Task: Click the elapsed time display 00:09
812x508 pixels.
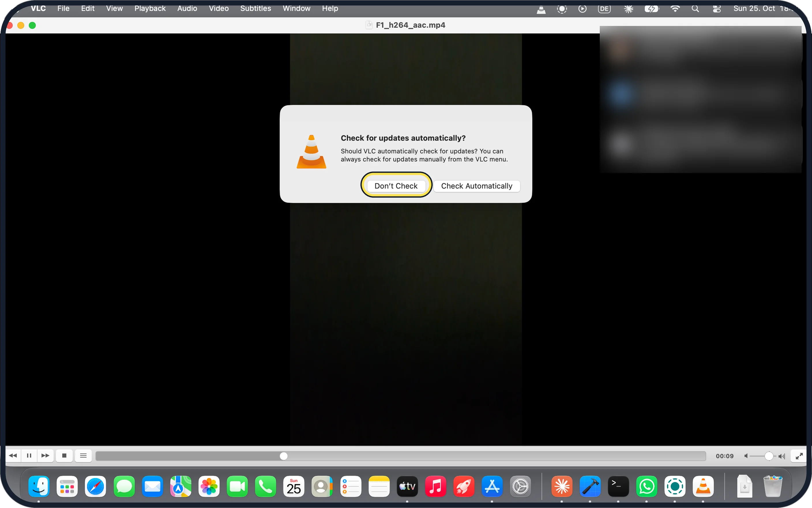Action: click(725, 456)
